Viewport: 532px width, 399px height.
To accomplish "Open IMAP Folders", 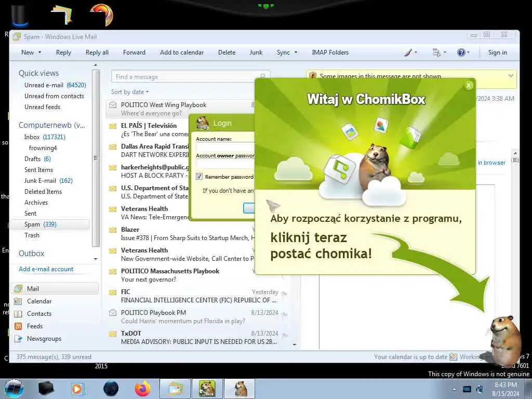I will pos(330,52).
